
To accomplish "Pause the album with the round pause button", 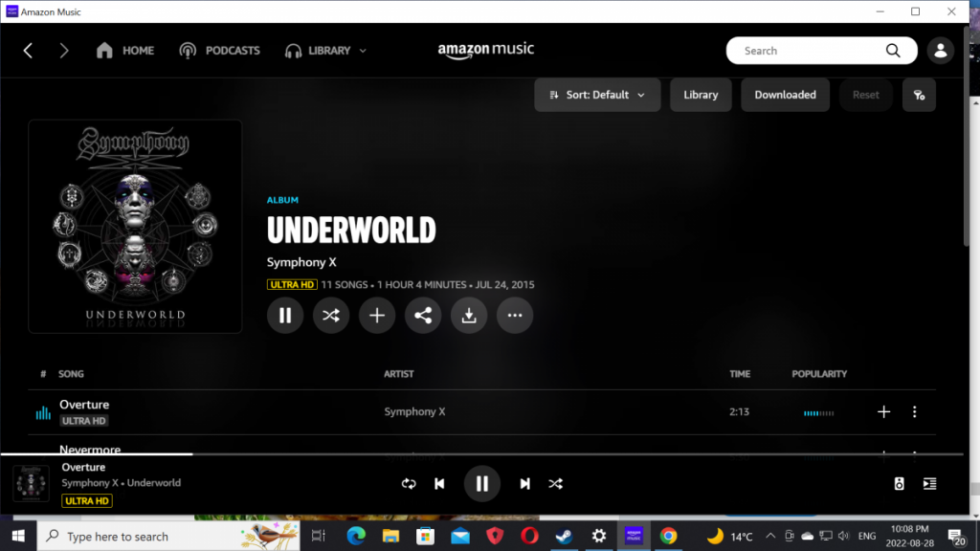I will pyautogui.click(x=285, y=316).
